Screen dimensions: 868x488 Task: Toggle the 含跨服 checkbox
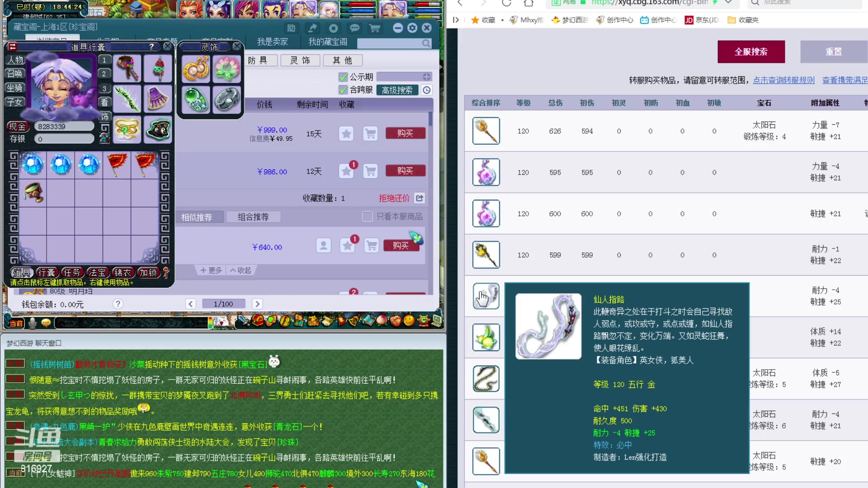343,90
